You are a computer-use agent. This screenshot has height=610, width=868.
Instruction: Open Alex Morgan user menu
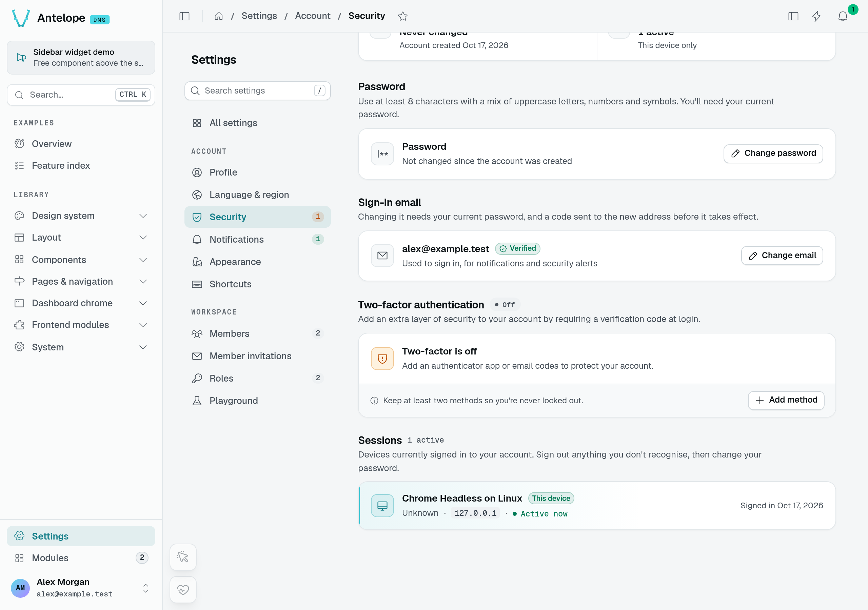[81, 588]
